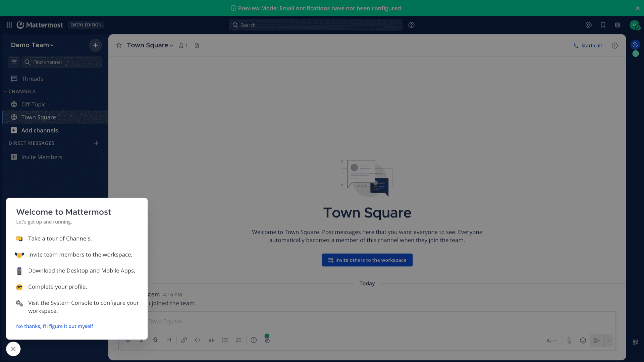Click the ENTRY EDITION badge
The width and height of the screenshot is (644, 362).
pyautogui.click(x=86, y=25)
